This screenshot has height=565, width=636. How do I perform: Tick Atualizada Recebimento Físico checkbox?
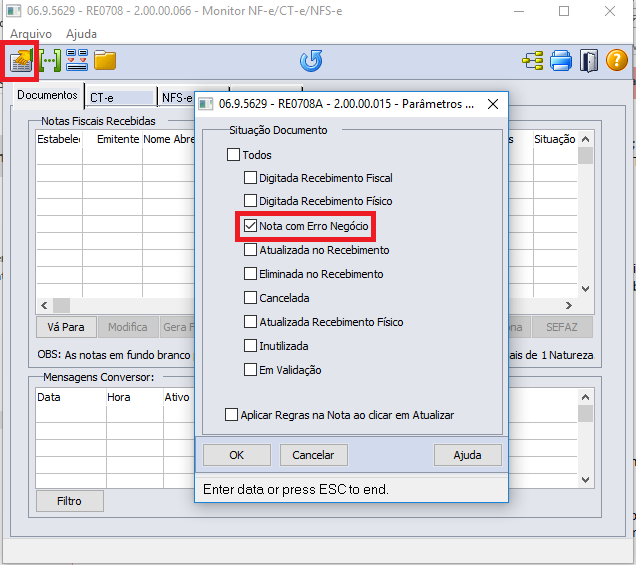pyautogui.click(x=250, y=322)
